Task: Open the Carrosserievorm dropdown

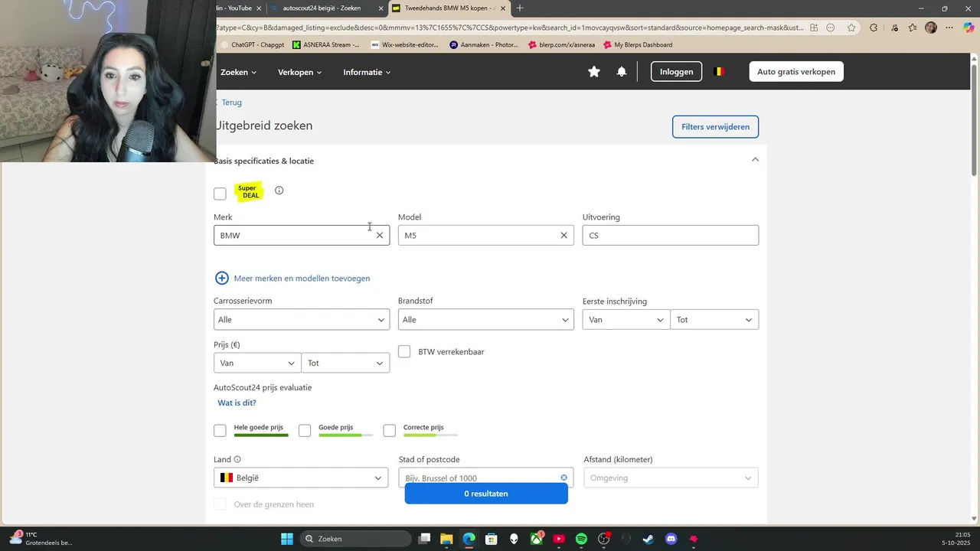Action: pos(302,319)
